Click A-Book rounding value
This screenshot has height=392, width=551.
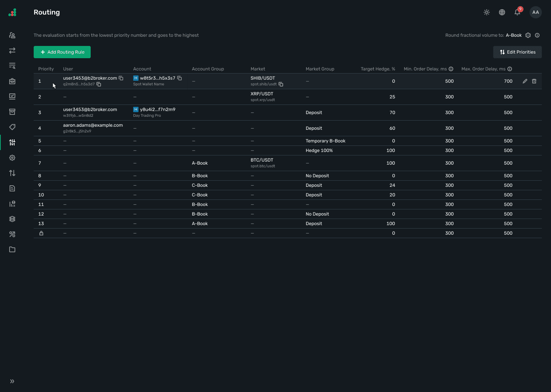pos(514,35)
